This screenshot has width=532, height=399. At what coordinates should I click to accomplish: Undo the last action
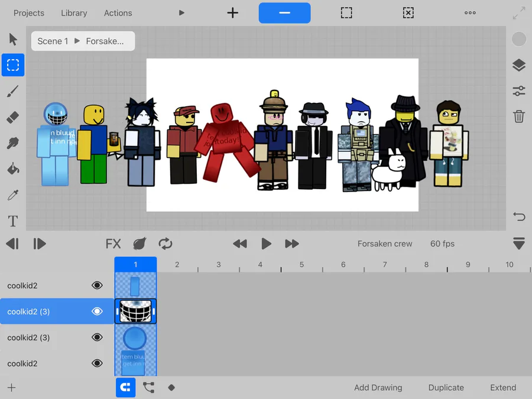(x=519, y=216)
